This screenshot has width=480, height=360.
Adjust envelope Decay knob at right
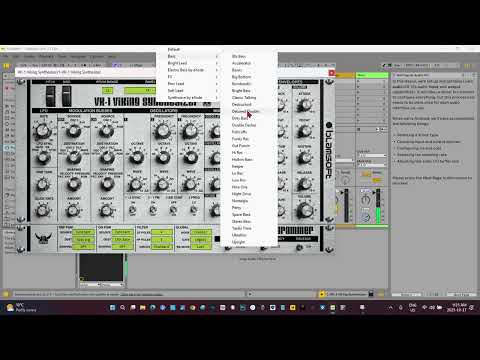[304, 131]
